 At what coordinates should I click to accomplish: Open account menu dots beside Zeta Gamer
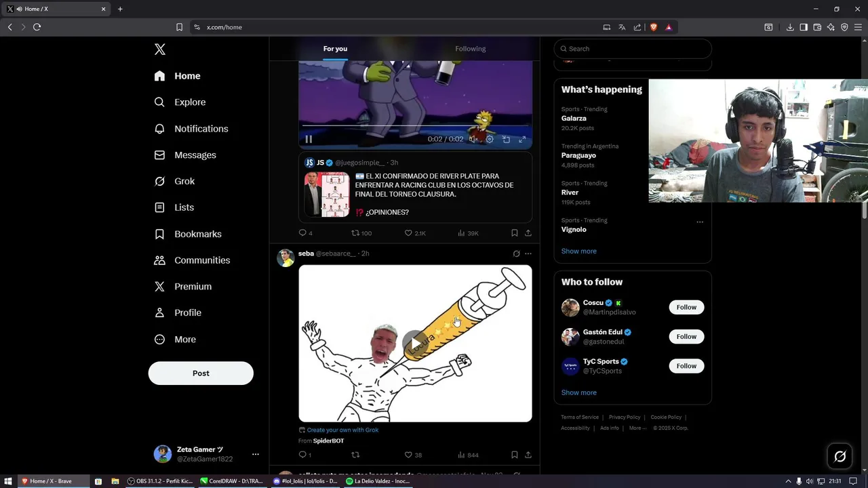click(x=255, y=454)
